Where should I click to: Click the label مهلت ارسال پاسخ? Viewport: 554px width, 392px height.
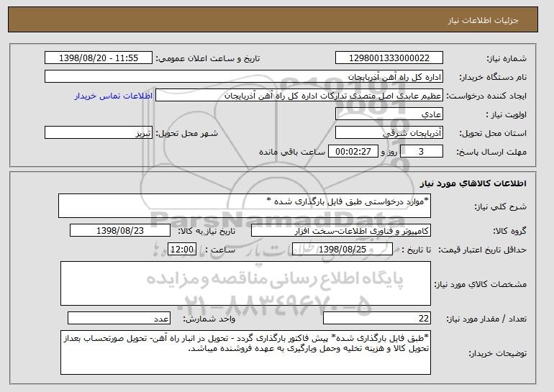pos(491,152)
